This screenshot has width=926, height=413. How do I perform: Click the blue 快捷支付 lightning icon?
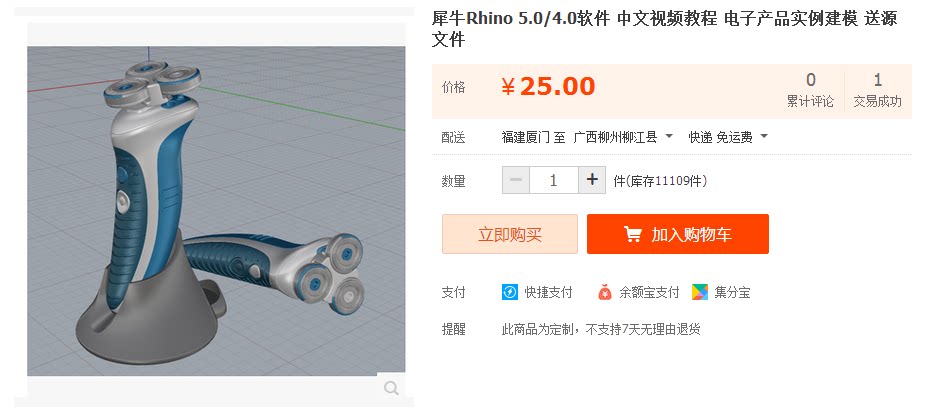point(510,292)
